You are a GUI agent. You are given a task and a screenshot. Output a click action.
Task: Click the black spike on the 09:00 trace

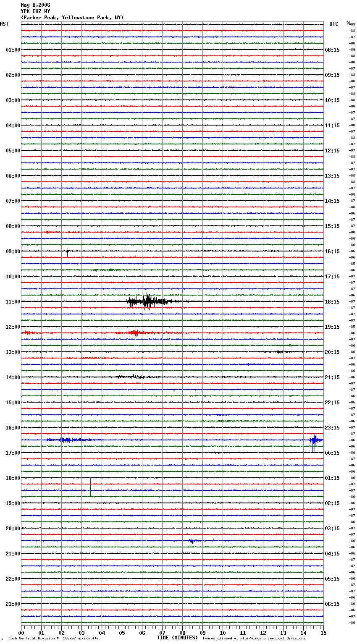click(x=68, y=252)
